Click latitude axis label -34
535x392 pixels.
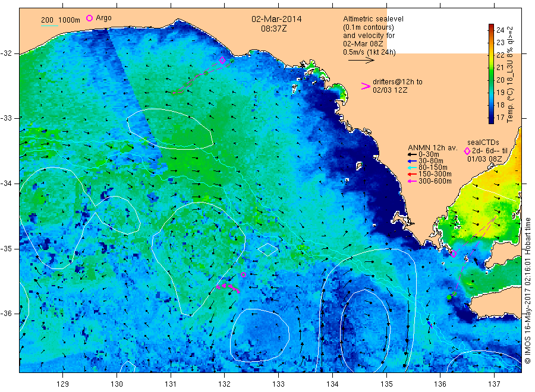tap(6, 184)
